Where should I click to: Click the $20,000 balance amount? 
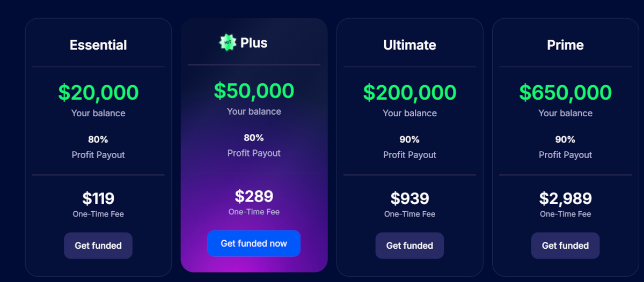98,93
